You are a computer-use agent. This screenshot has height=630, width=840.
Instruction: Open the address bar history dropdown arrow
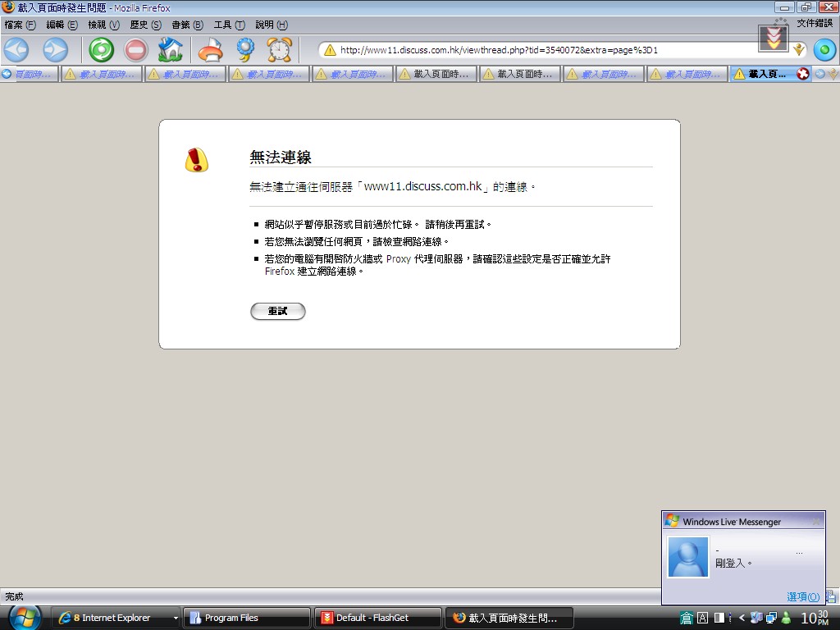(x=799, y=50)
